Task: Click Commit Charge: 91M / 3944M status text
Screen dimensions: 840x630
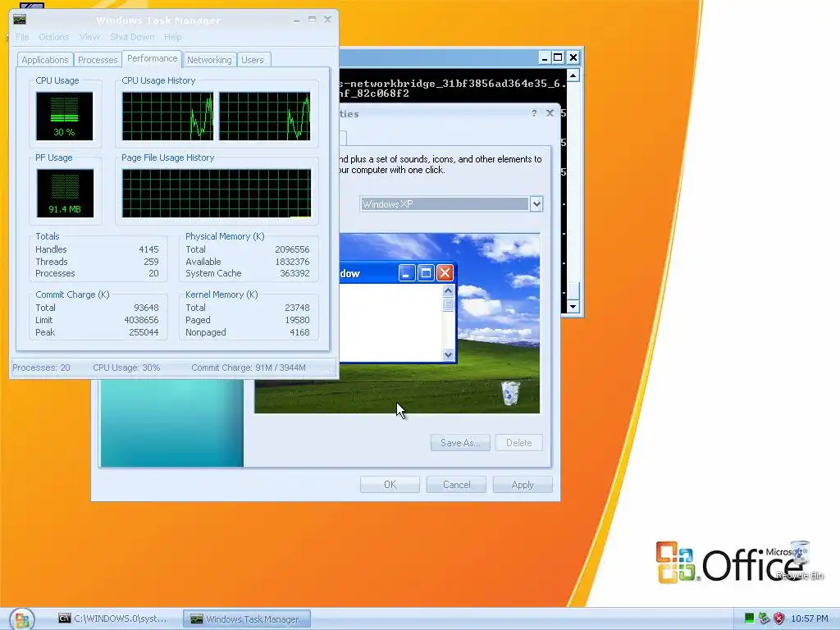Action: click(249, 368)
